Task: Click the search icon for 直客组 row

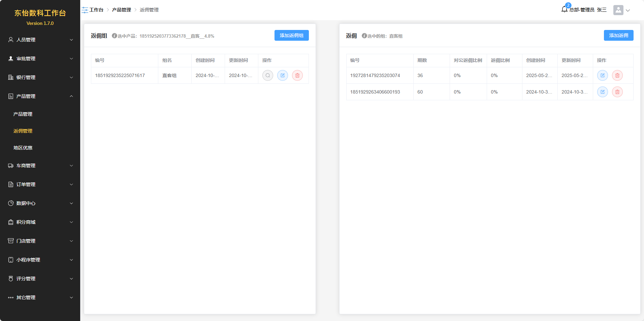Action: (267, 75)
